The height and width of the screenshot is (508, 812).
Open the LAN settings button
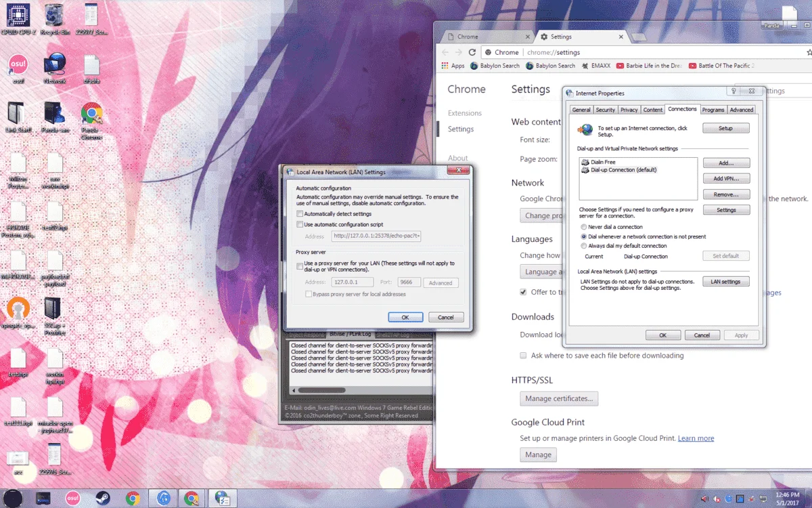[x=726, y=282]
